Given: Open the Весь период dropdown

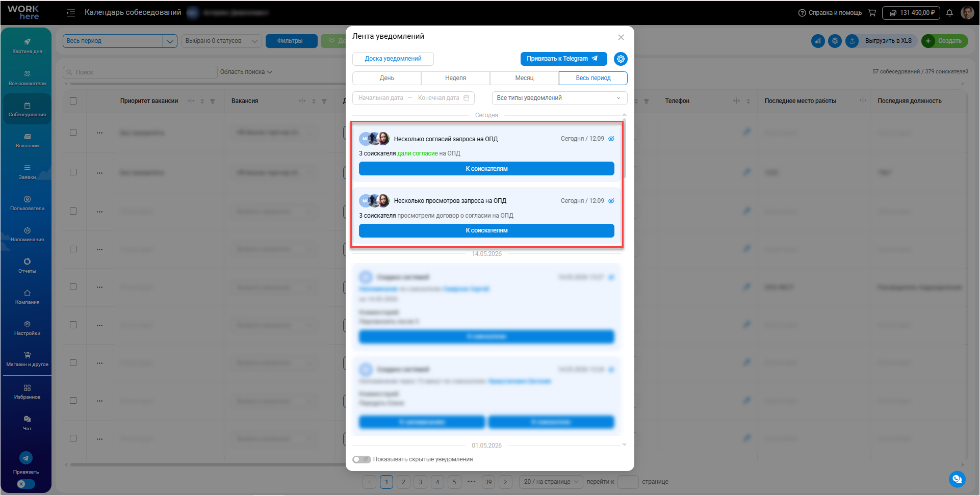Looking at the screenshot, I should [120, 41].
